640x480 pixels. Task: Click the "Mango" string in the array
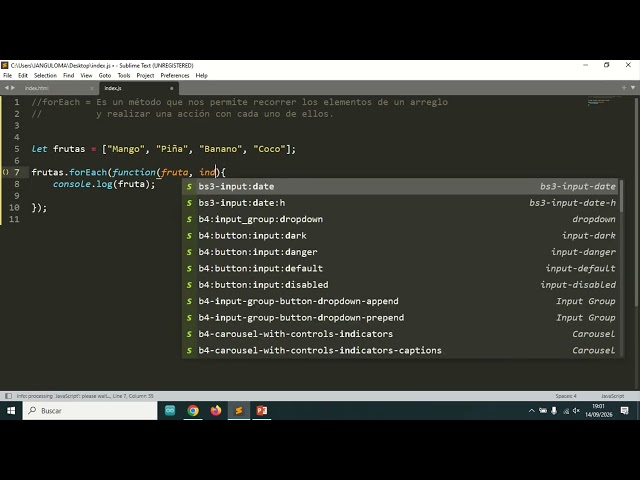[x=126, y=149]
